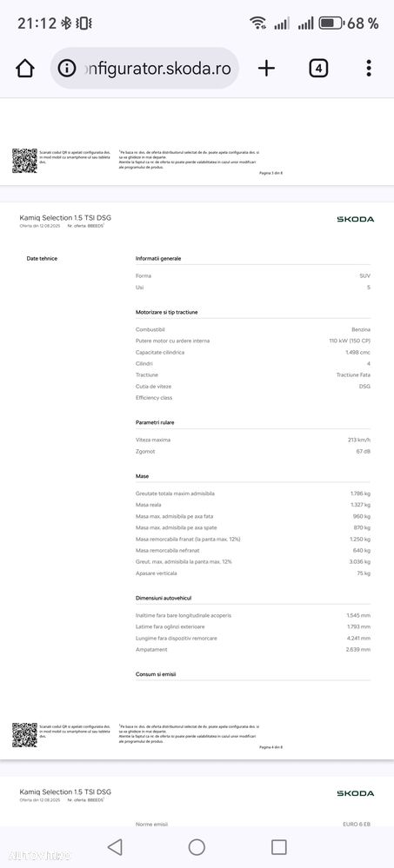
Task: Tap the QR code on page 3
Action: 24,161
